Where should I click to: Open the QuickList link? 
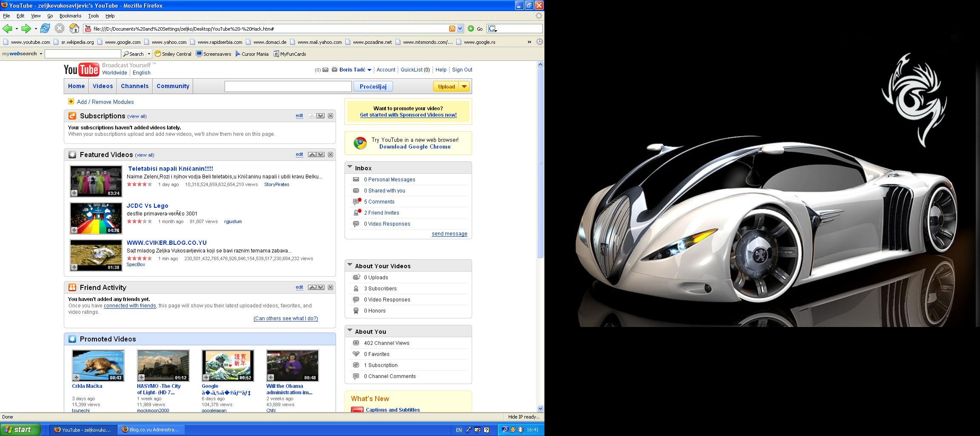411,70
